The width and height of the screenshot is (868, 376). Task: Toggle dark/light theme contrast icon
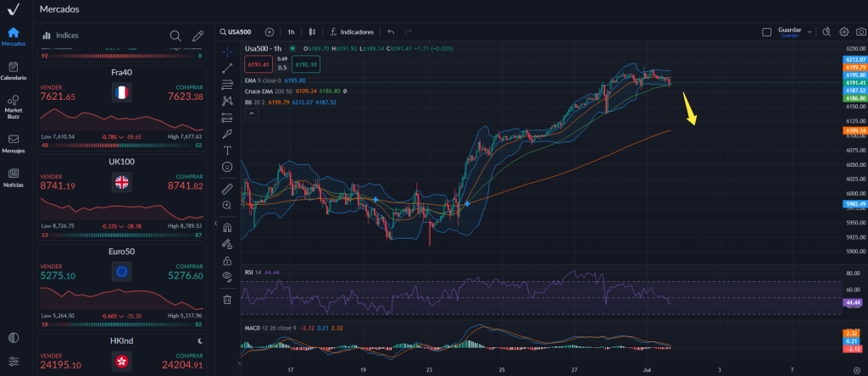point(14,337)
